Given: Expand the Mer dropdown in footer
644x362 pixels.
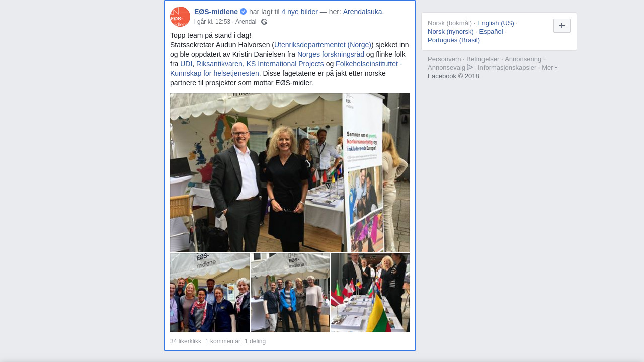Looking at the screenshot, I should pyautogui.click(x=549, y=67).
